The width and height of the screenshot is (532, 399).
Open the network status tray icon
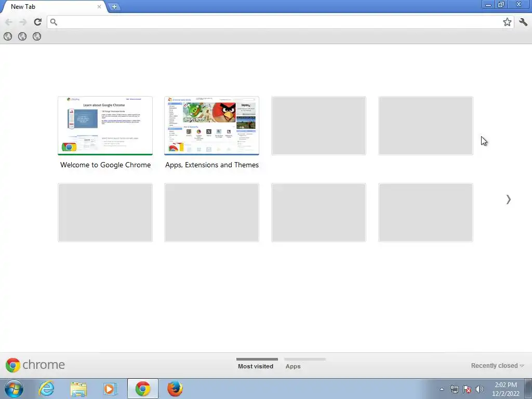[x=454, y=389]
